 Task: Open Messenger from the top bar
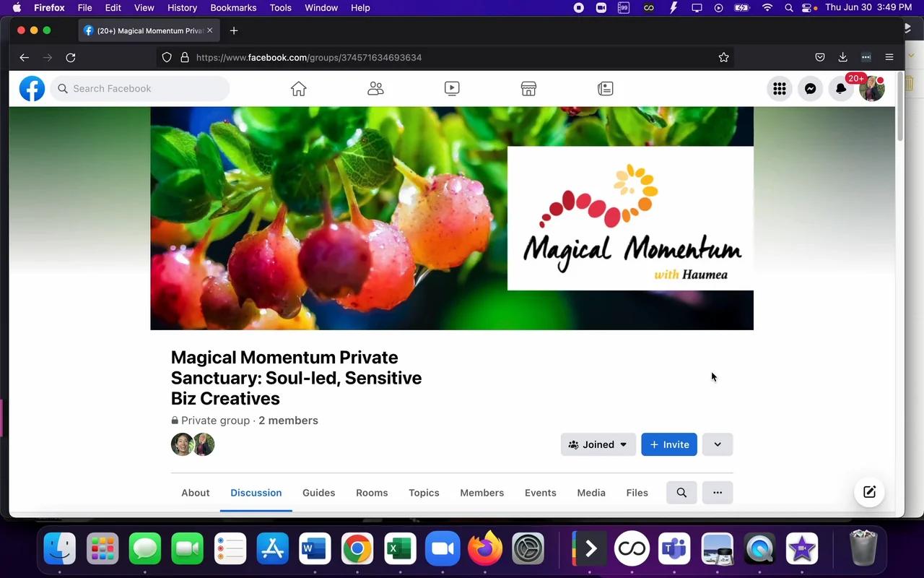pyautogui.click(x=810, y=88)
